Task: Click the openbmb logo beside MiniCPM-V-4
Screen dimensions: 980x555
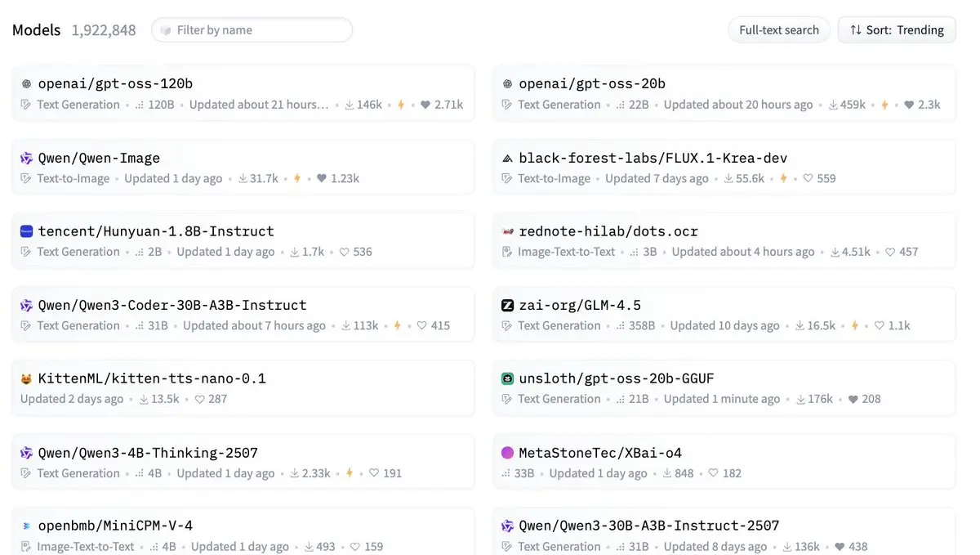Action: point(26,526)
